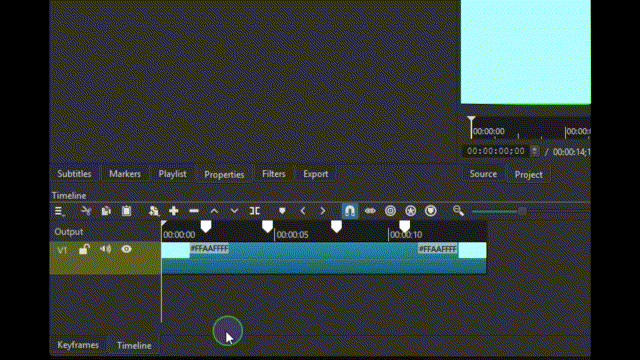Toggle the Snap magnet button
The height and width of the screenshot is (360, 640).
[x=350, y=211]
